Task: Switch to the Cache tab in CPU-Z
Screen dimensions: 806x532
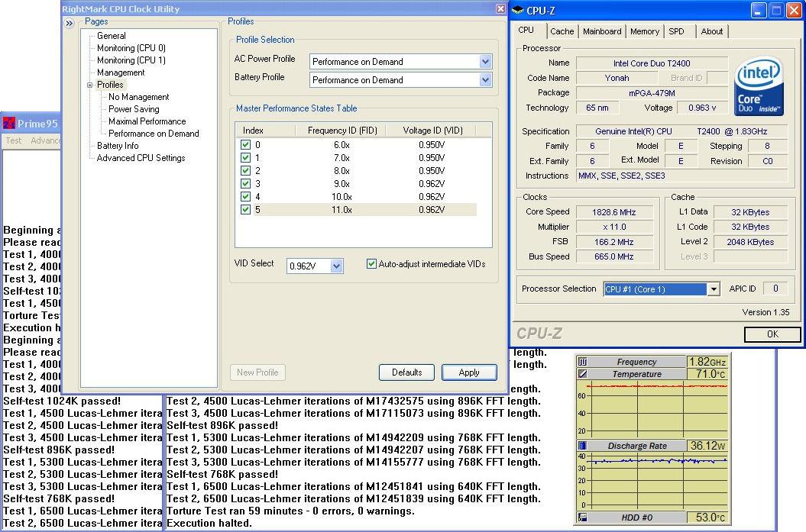Action: point(562,31)
